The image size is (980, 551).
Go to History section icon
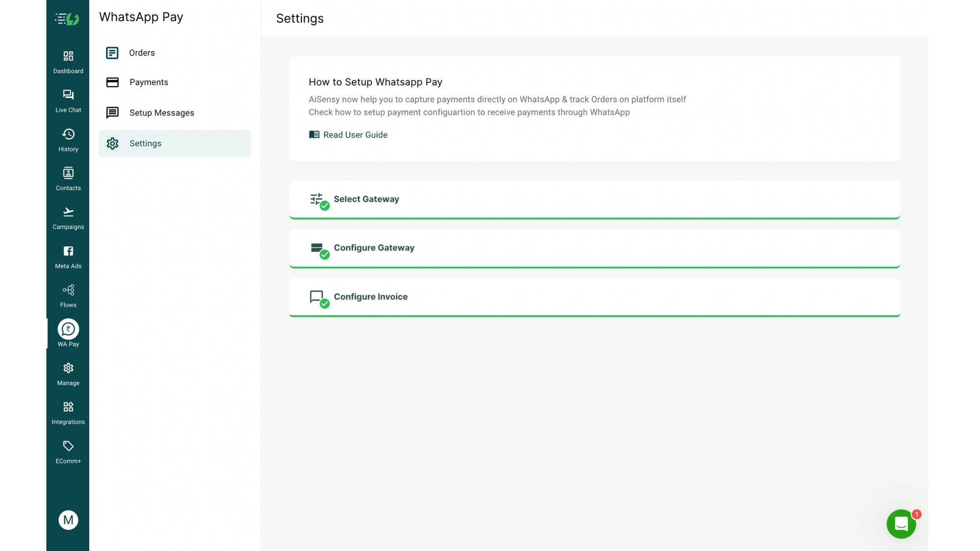68,134
